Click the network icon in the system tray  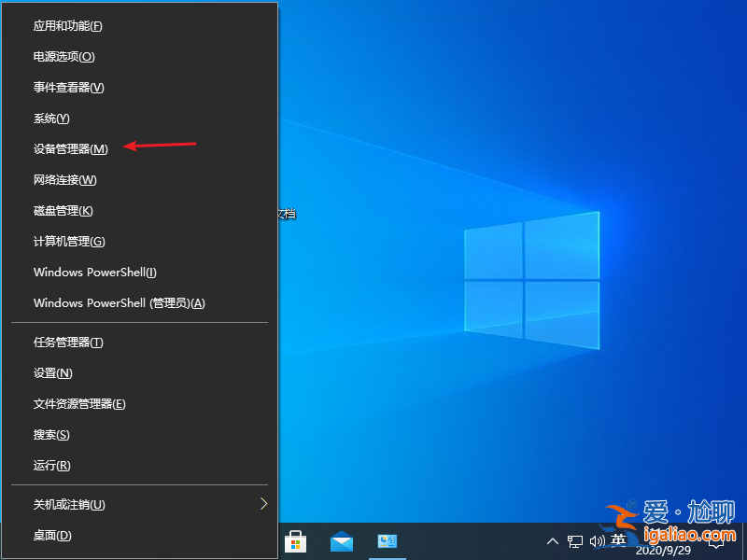pyautogui.click(x=576, y=540)
